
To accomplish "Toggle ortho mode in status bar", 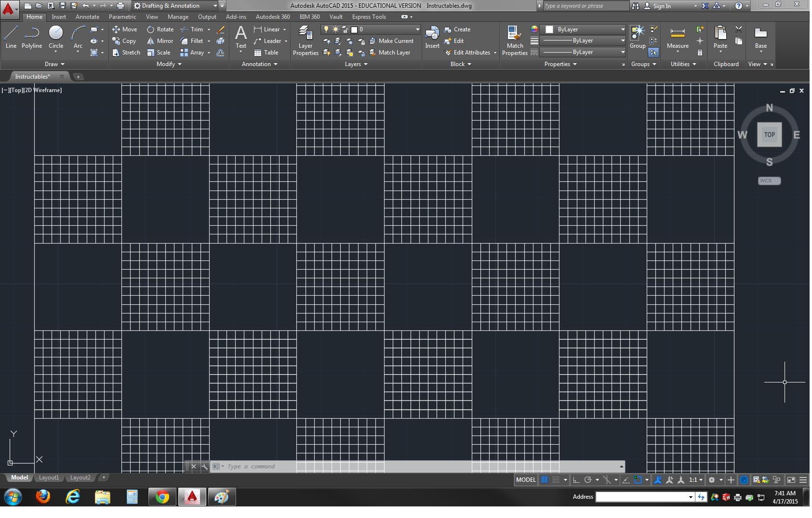I will click(x=576, y=480).
